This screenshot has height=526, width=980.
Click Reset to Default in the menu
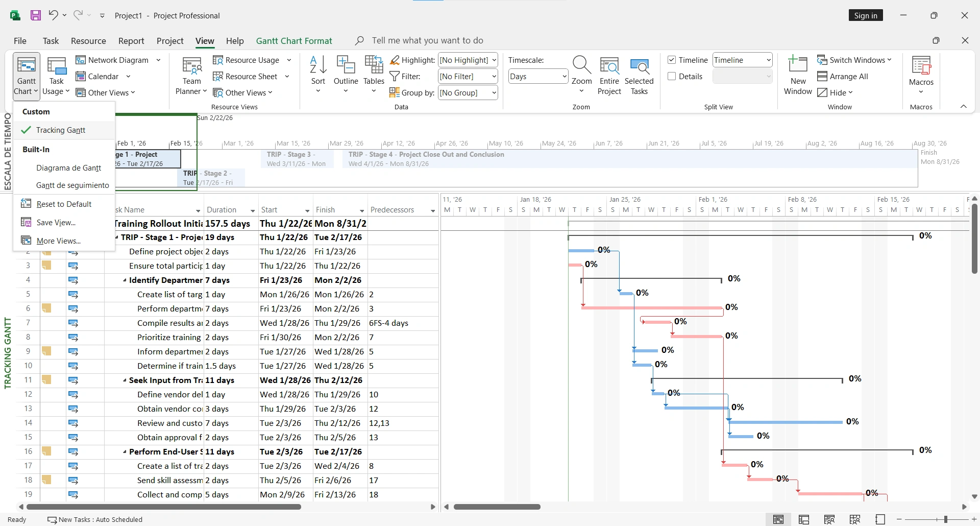[63, 203]
